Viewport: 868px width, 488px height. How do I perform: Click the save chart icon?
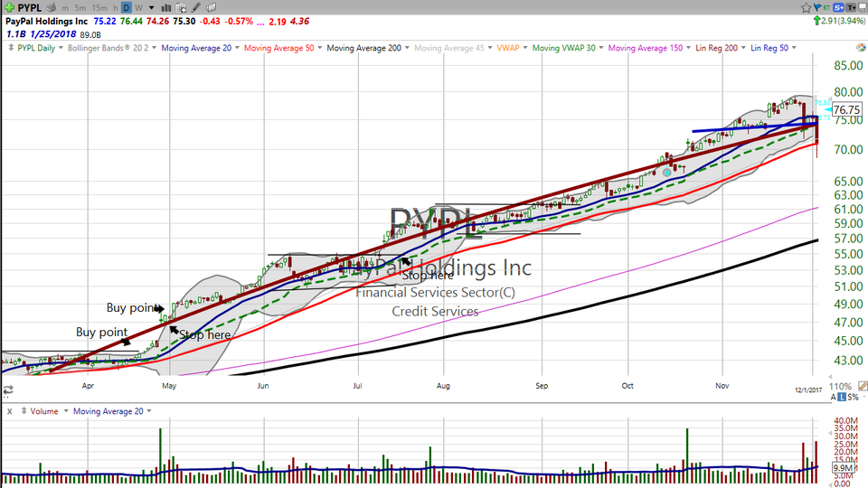862,7
